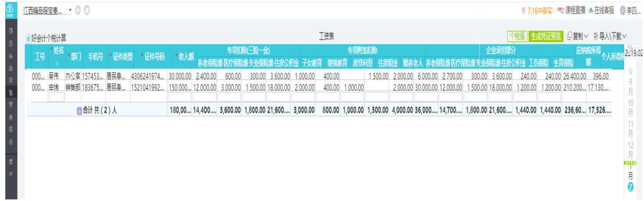Image resolution: width=644 pixels, height=201 pixels.
Task: Click the highlighted active icon in left sidebar
Action: [11, 92]
